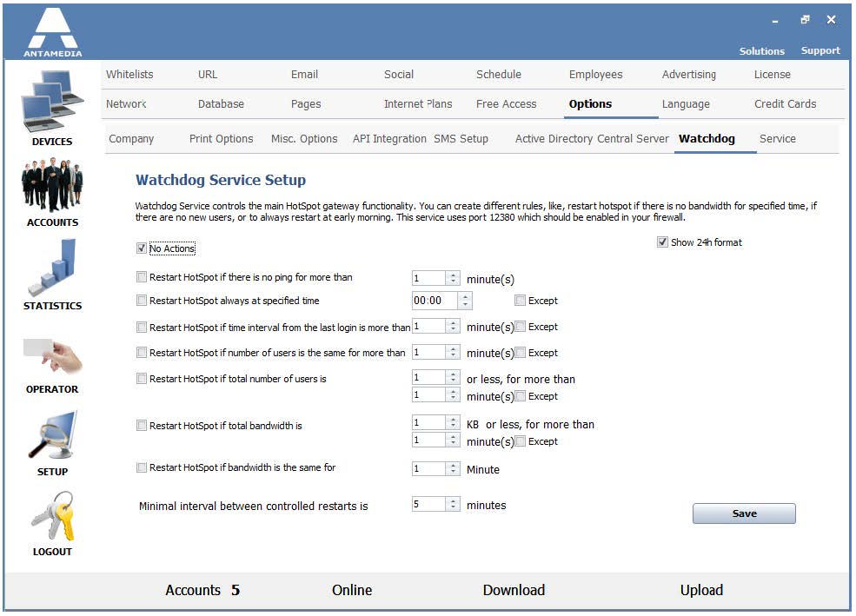
Task: Open the Devices section icon
Action: [x=52, y=102]
